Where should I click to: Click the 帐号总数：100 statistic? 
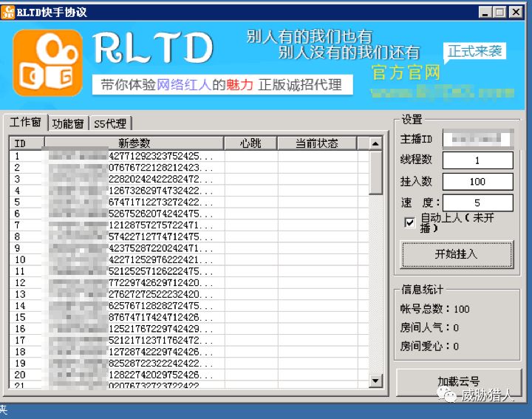click(x=434, y=309)
